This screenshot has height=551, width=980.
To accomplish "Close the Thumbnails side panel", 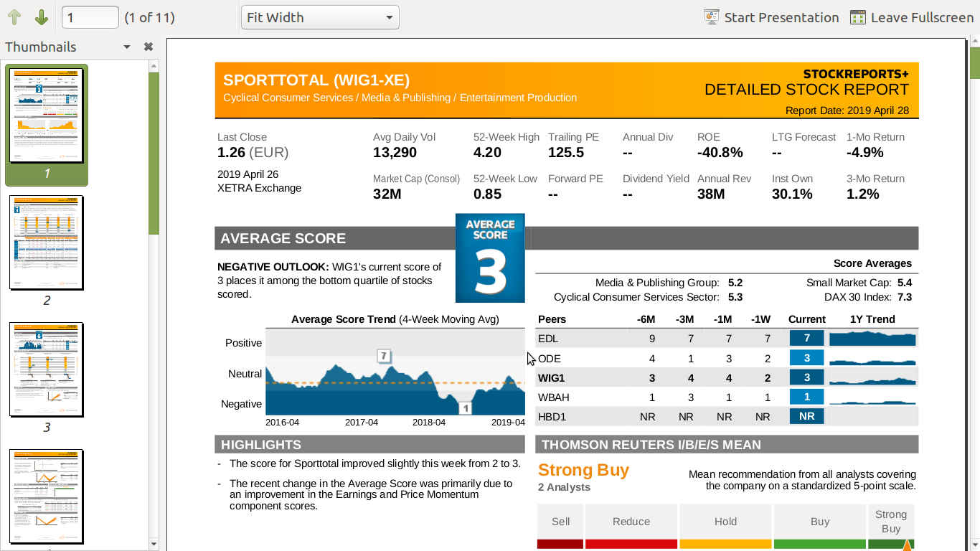I will [x=148, y=47].
